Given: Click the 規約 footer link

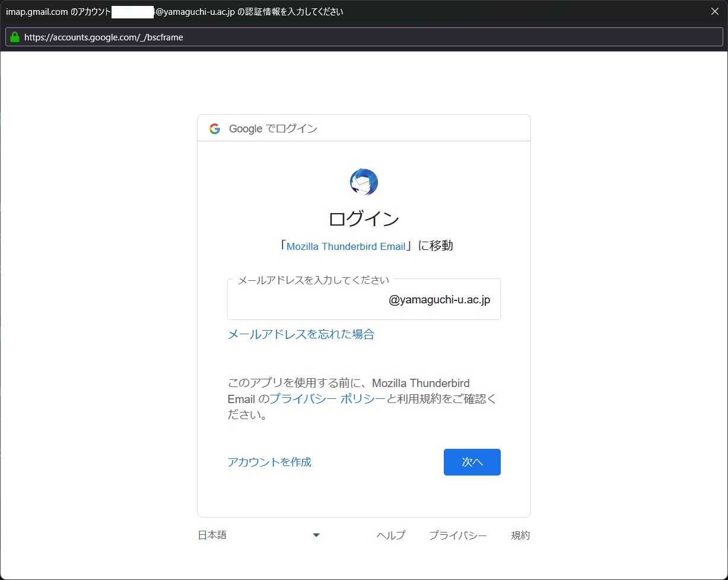Looking at the screenshot, I should [520, 535].
